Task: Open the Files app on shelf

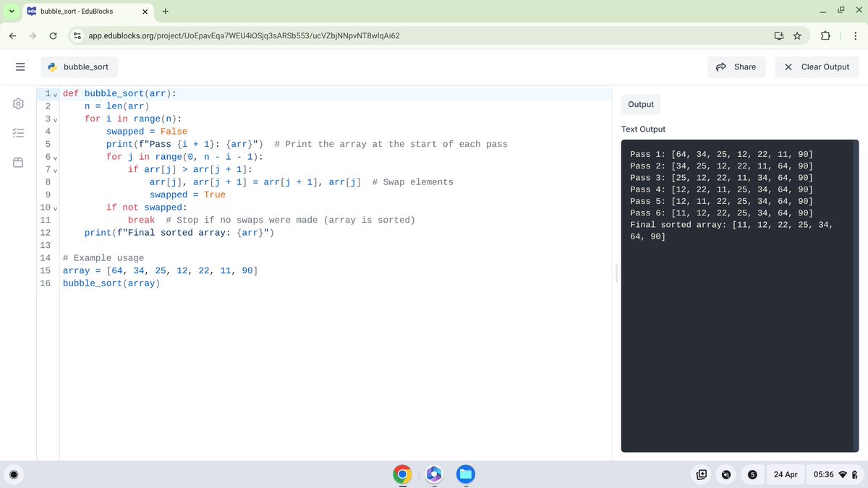Action: click(465, 474)
